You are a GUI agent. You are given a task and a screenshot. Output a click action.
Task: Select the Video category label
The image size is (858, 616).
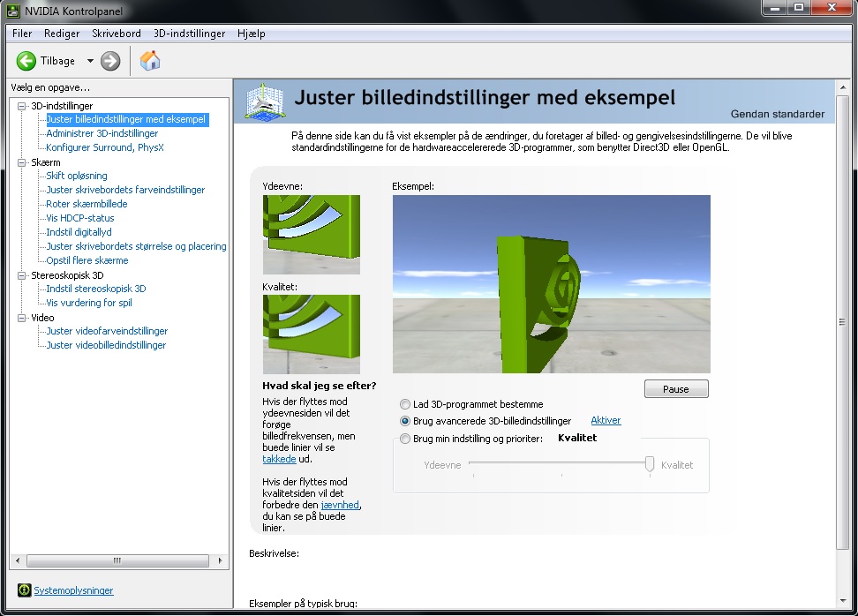[42, 318]
